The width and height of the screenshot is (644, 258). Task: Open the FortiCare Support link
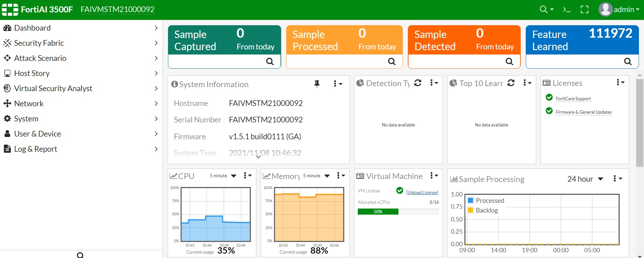[x=573, y=99]
